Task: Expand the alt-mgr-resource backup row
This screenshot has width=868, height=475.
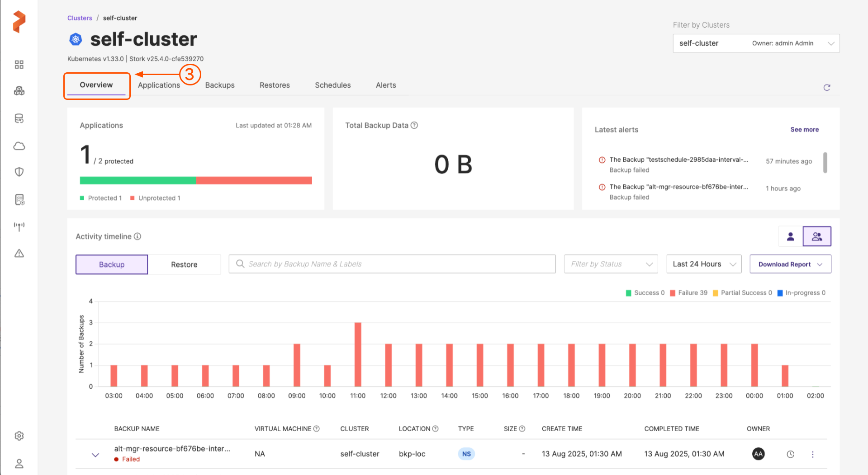Action: tap(95, 455)
